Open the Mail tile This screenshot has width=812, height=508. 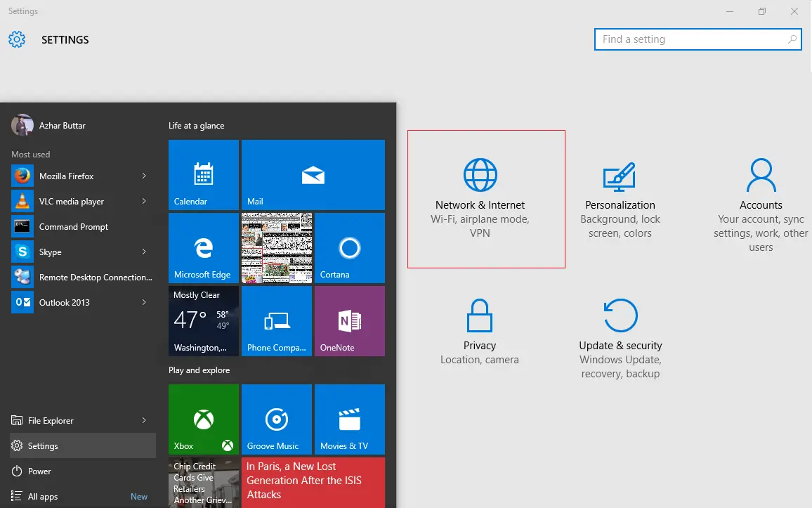[x=313, y=175]
